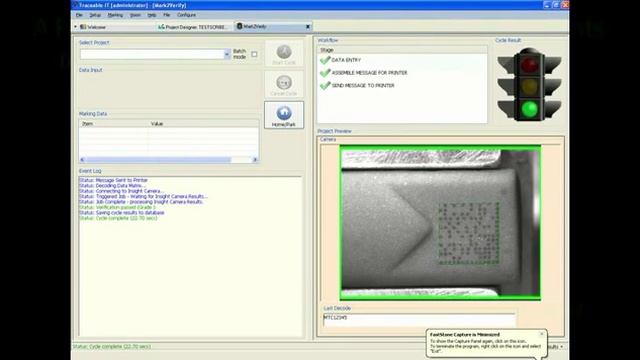Open the Configure menu

coord(186,15)
